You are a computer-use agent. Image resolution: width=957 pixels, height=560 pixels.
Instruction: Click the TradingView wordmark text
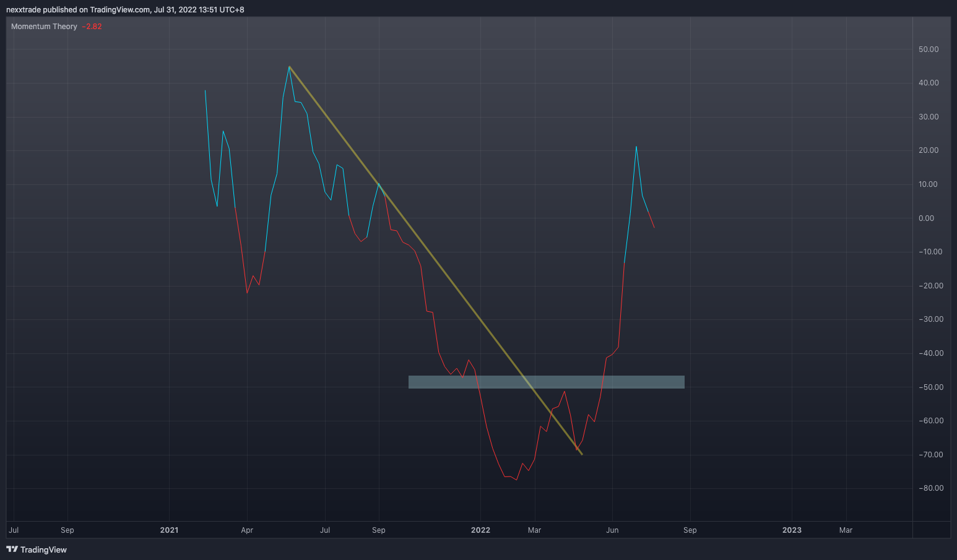[43, 549]
